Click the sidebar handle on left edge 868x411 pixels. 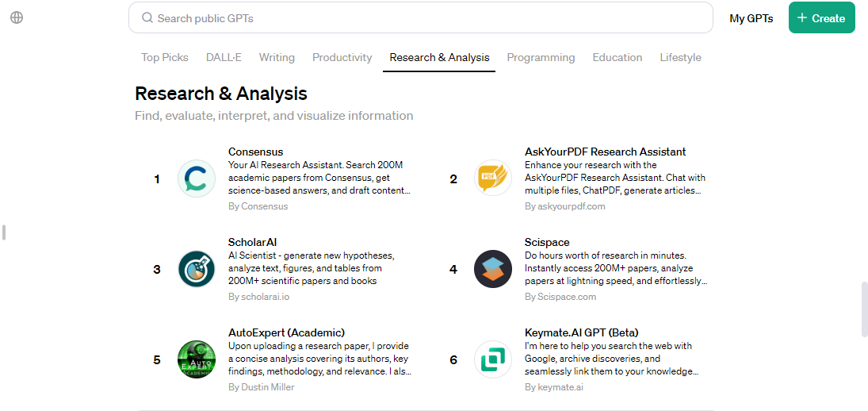tap(4, 232)
